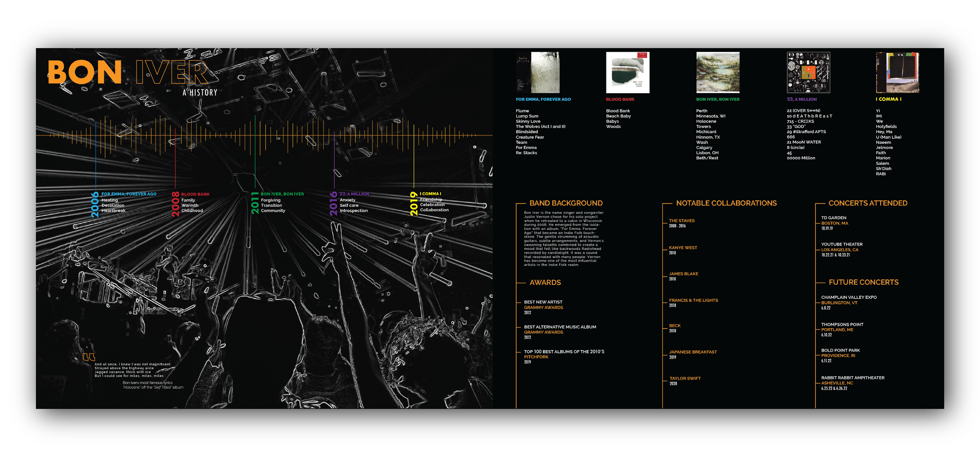Viewport: 980px width, 457px height.
Task: Click the Warmth theme under 2008
Action: click(190, 206)
